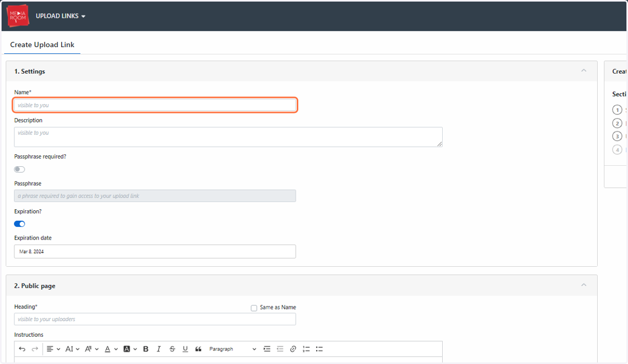Image resolution: width=628 pixels, height=364 pixels.
Task: Open the Paragraph heading dropdown
Action: 232,349
